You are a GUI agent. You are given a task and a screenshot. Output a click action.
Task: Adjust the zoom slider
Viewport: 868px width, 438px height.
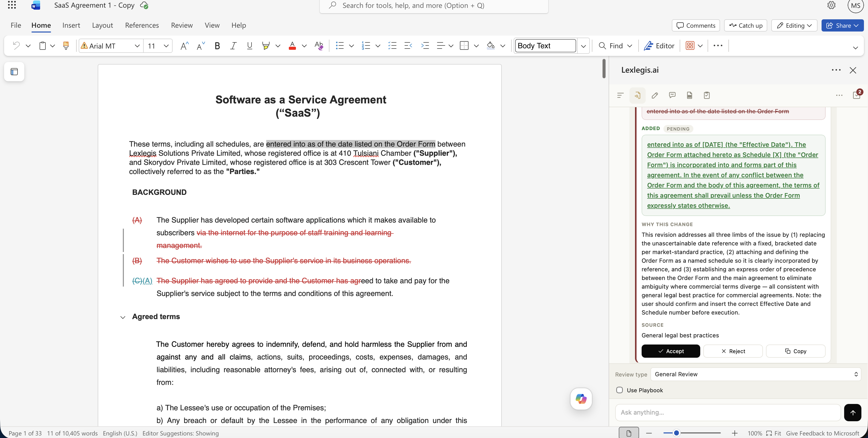click(x=676, y=433)
